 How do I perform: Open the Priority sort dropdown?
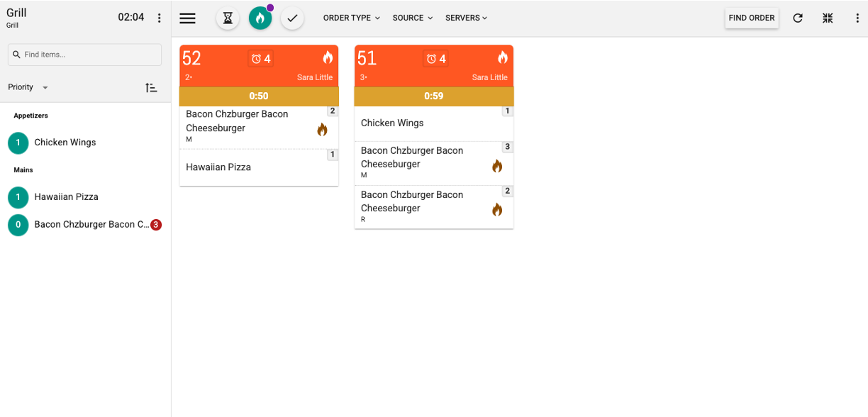(x=28, y=87)
